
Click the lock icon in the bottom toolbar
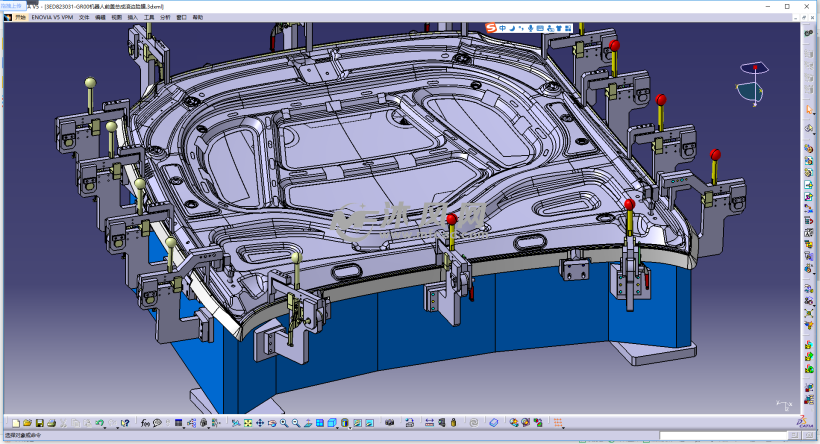pyautogui.click(x=203, y=423)
